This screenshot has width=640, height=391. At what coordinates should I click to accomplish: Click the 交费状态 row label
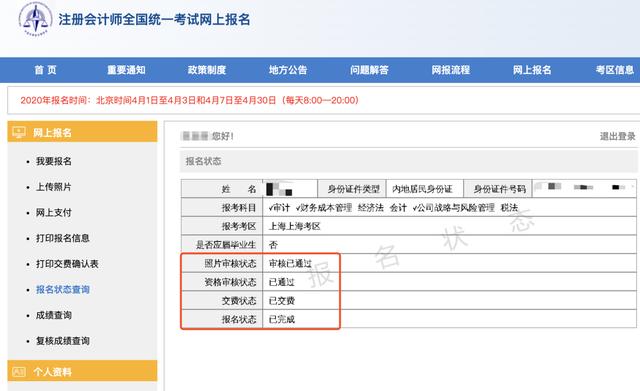(x=239, y=301)
